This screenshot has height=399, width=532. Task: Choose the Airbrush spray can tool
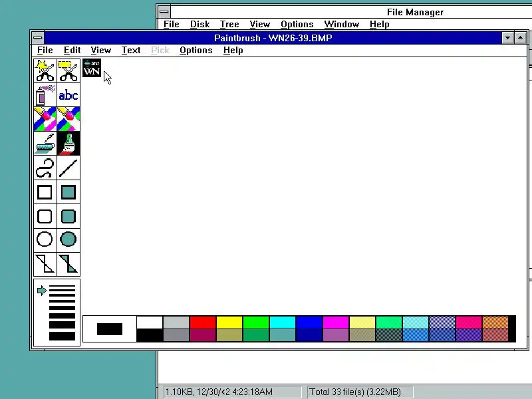click(x=45, y=94)
